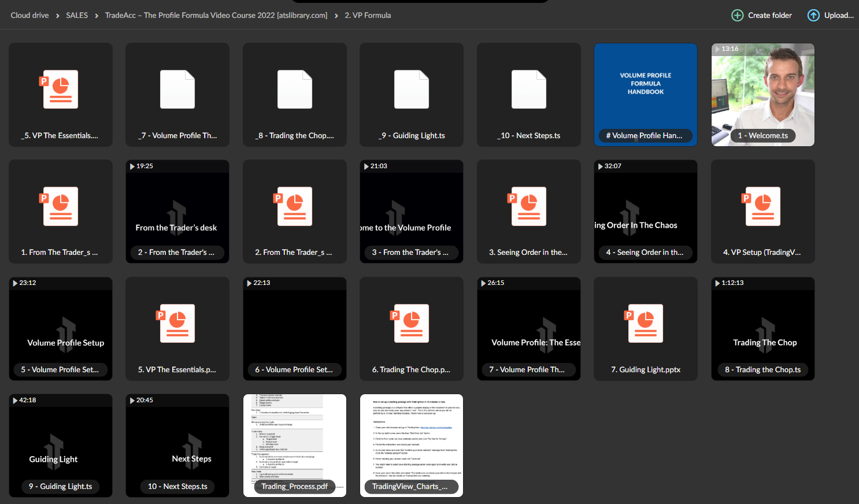Viewport: 859px width, 504px height.
Task: Select the Volume Profile Formula Handbook thumbnail
Action: 645,91
